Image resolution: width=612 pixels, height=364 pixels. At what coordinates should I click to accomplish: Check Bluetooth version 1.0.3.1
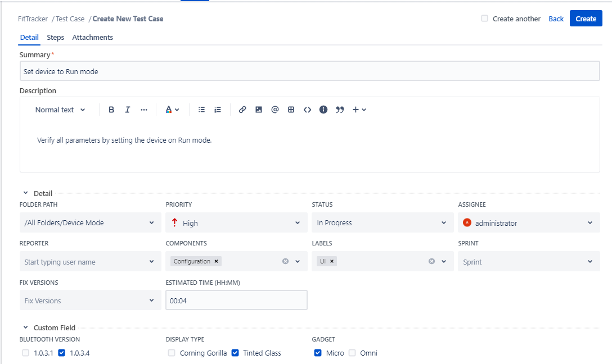26,353
